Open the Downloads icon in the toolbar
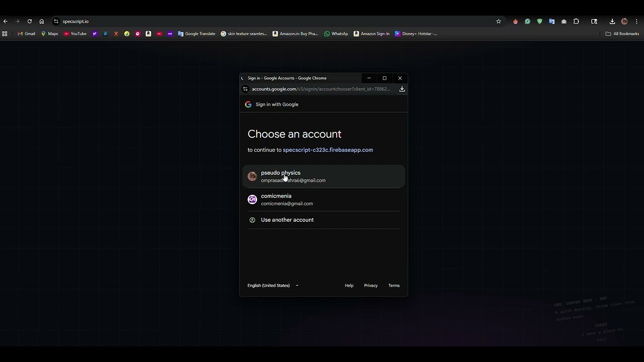 (x=612, y=21)
